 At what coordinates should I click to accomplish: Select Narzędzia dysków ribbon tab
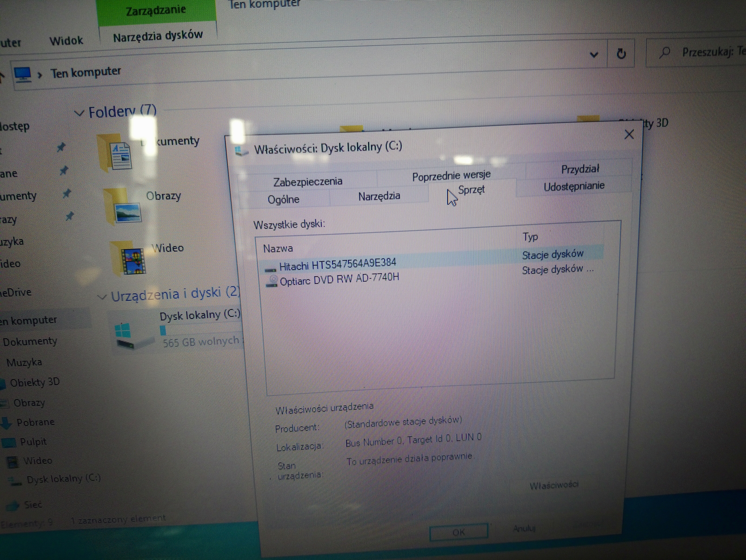point(158,36)
